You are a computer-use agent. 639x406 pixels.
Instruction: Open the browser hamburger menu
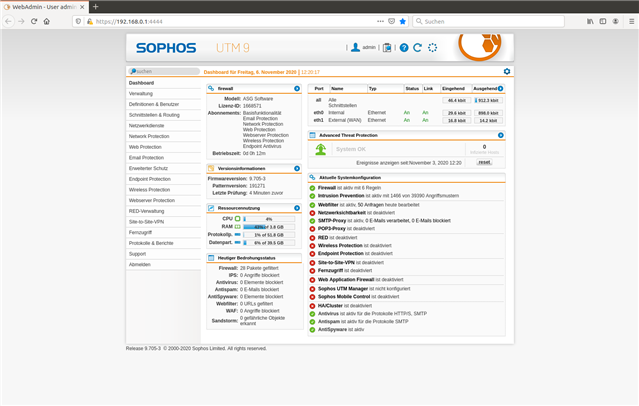click(631, 21)
